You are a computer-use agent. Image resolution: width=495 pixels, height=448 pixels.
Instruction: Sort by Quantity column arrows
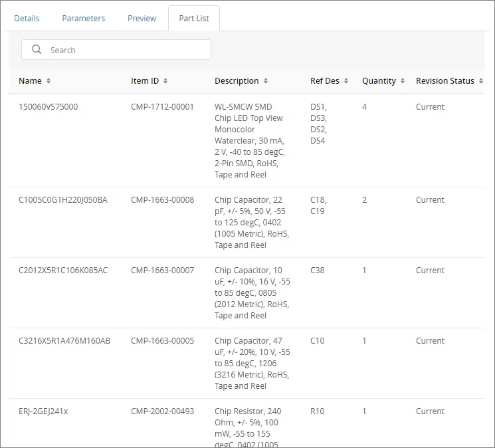click(x=403, y=81)
